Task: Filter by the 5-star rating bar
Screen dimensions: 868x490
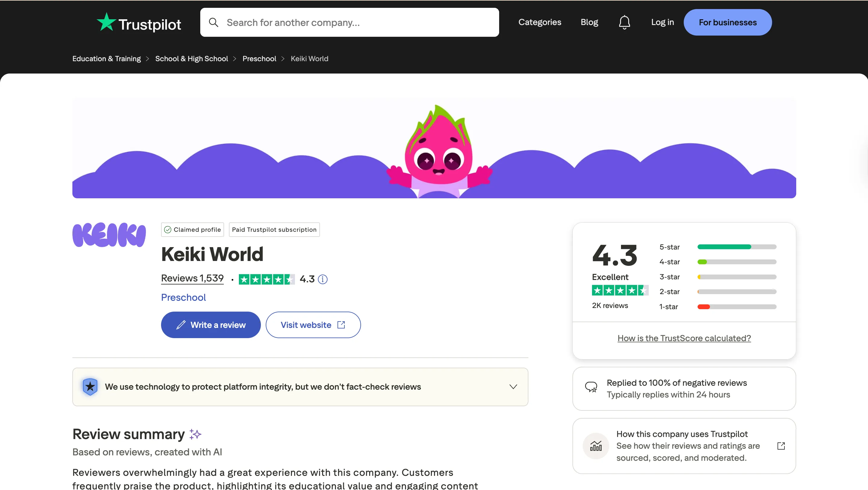Action: click(718, 247)
